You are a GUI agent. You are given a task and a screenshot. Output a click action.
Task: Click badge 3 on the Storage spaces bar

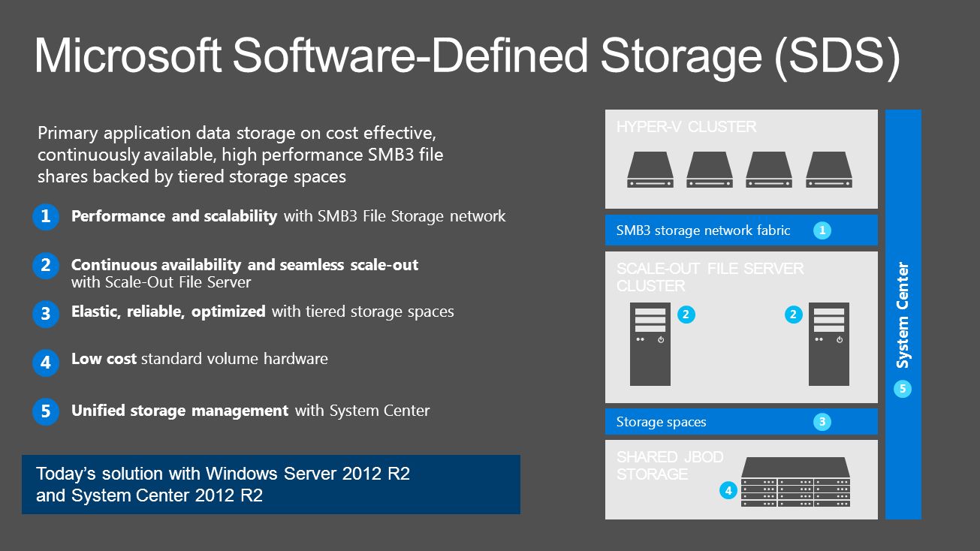pyautogui.click(x=822, y=422)
